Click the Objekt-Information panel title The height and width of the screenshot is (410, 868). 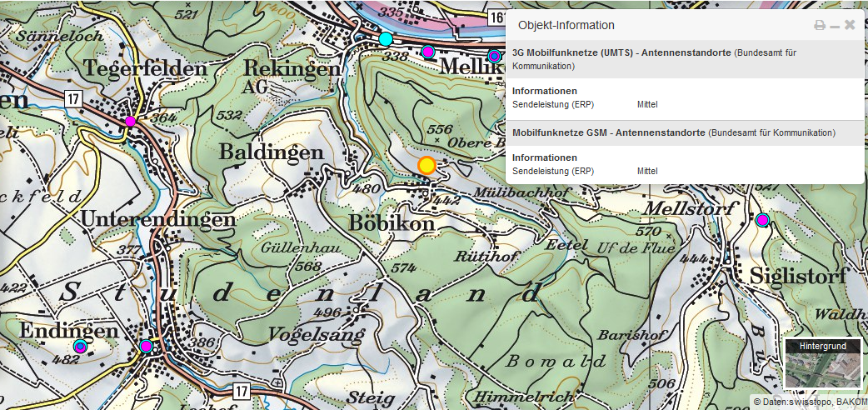(566, 26)
